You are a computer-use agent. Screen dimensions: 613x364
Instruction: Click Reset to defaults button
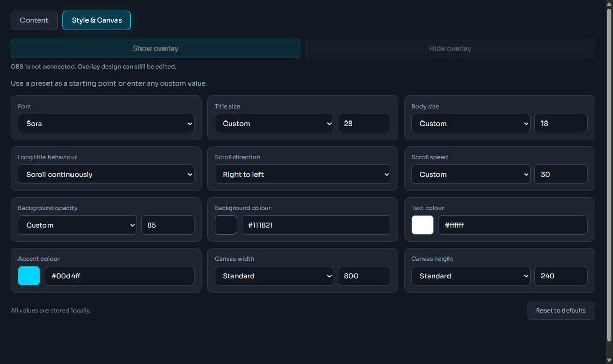(561, 310)
